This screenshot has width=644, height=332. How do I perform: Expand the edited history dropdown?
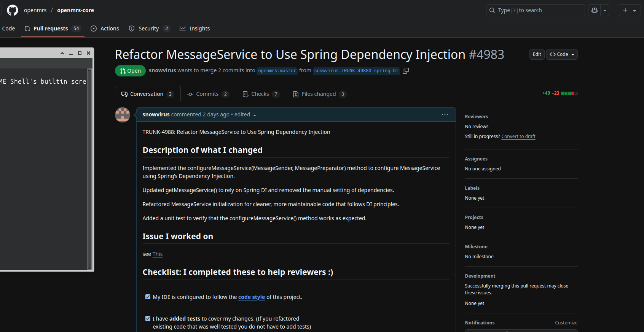click(x=245, y=114)
